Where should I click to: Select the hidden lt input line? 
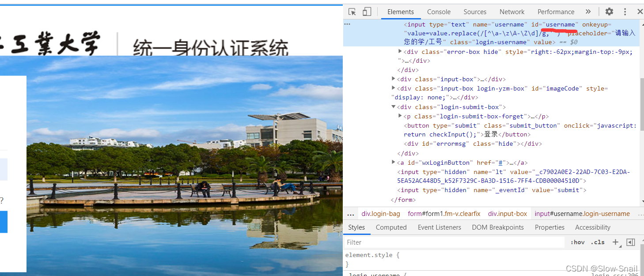pyautogui.click(x=514, y=176)
